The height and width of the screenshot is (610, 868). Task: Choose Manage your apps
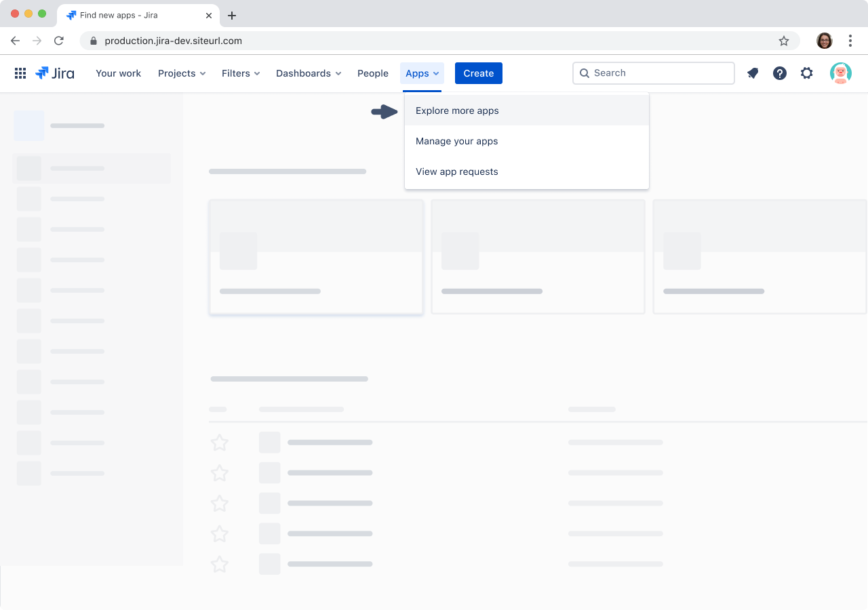pos(456,141)
